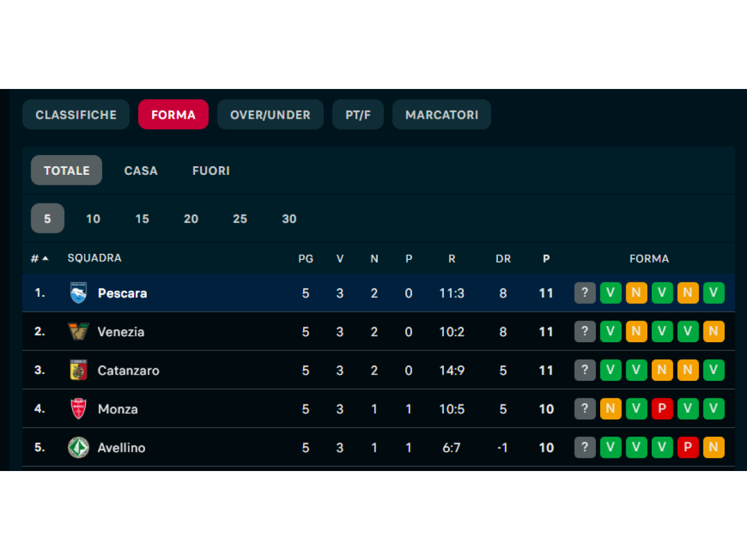This screenshot has width=747, height=560.
Task: Click the Avellino team crest icon
Action: 78,447
